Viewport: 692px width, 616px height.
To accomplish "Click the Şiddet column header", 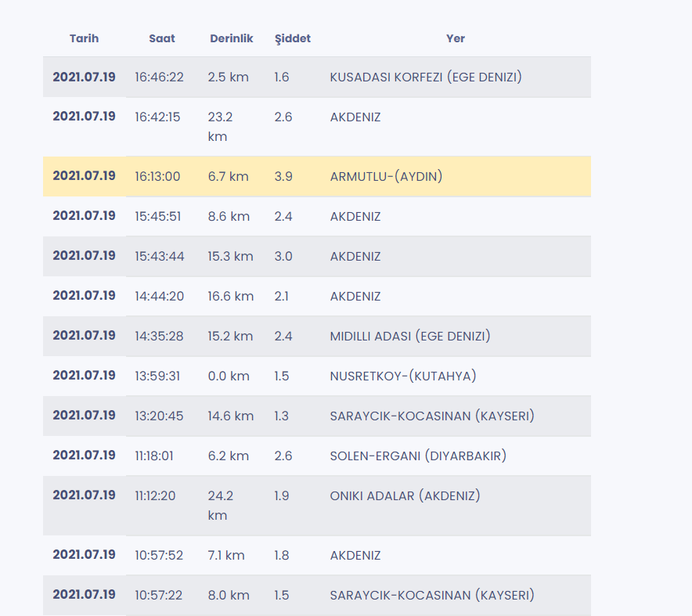I will coord(293,38).
